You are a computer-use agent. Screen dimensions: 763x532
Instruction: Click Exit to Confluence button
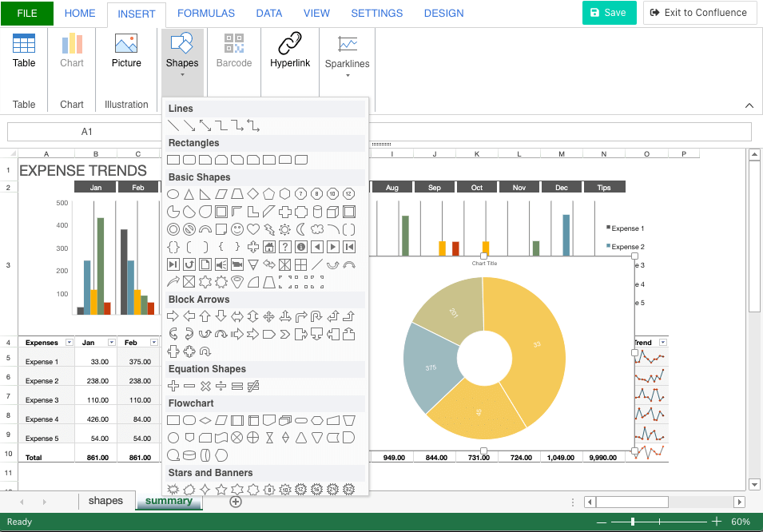(x=699, y=13)
